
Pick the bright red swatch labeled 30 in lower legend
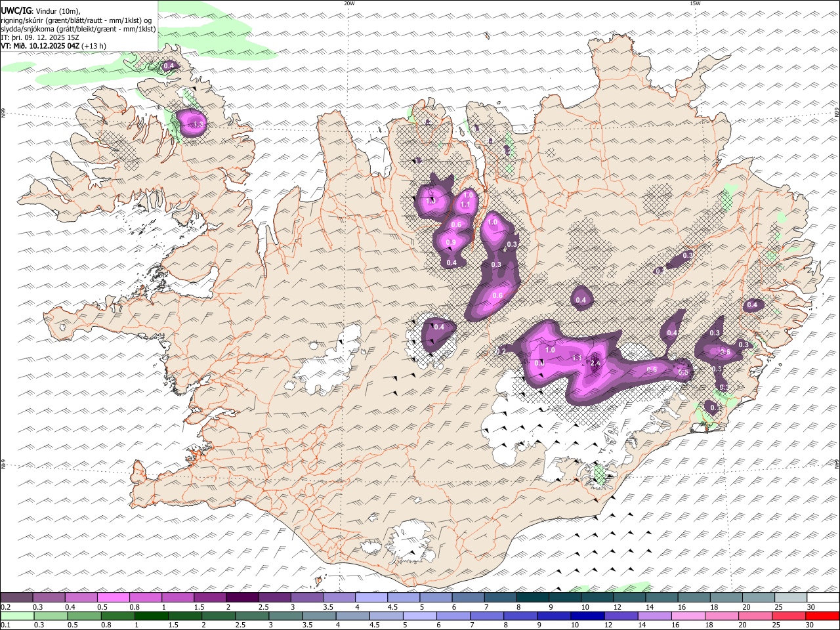822,616
